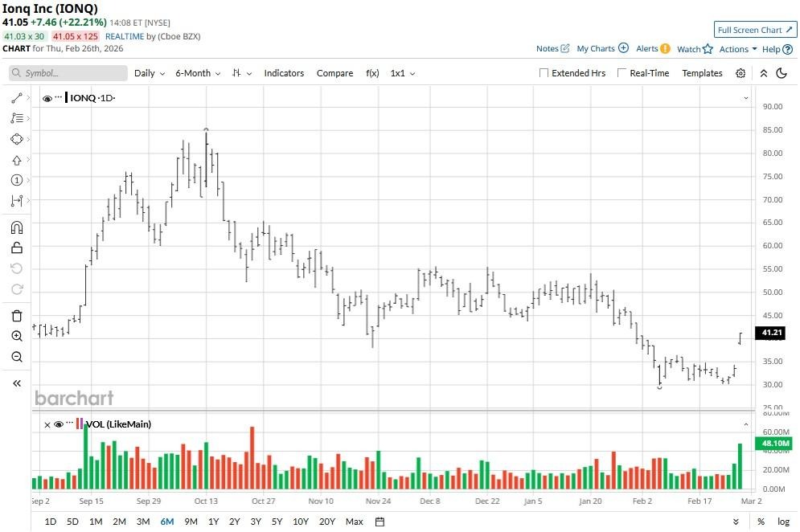Delete drawings with the trash icon
The width and height of the screenshot is (800, 532).
pos(17,316)
